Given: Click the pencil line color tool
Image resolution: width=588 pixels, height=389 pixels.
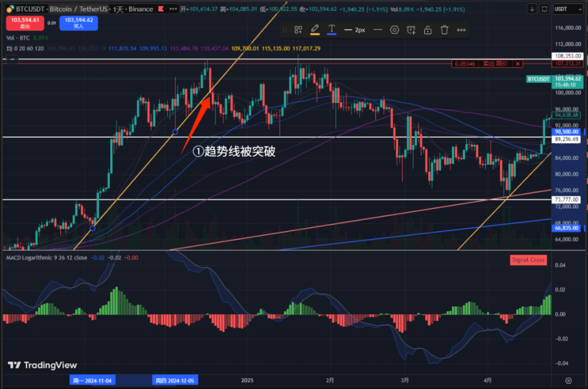Looking at the screenshot, I should coord(315,30).
